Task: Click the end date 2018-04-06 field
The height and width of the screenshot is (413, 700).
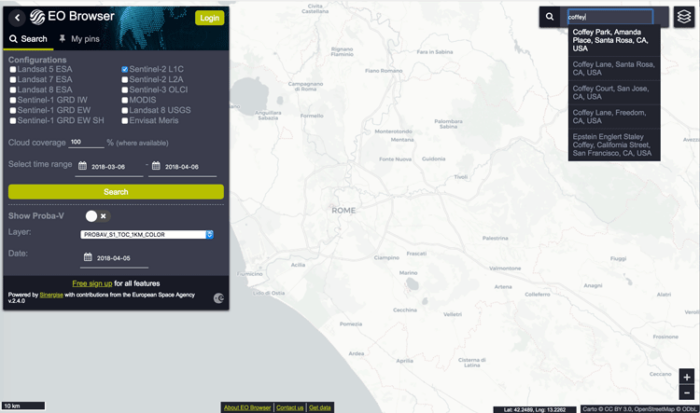Action: (182, 167)
